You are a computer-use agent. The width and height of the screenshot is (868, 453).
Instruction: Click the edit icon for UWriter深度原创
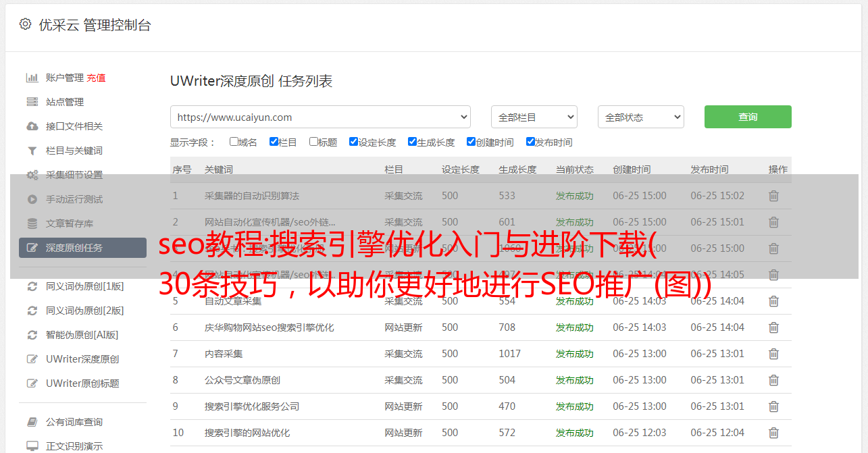point(32,359)
